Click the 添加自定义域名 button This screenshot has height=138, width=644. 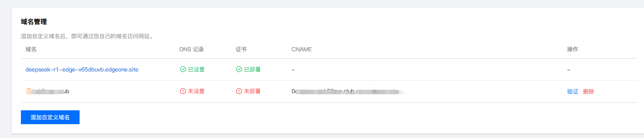[50, 117]
